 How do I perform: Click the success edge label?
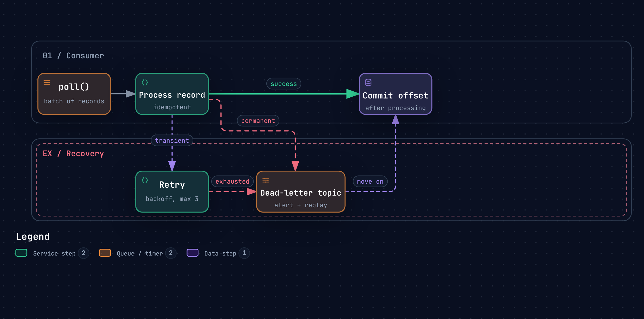pyautogui.click(x=284, y=84)
